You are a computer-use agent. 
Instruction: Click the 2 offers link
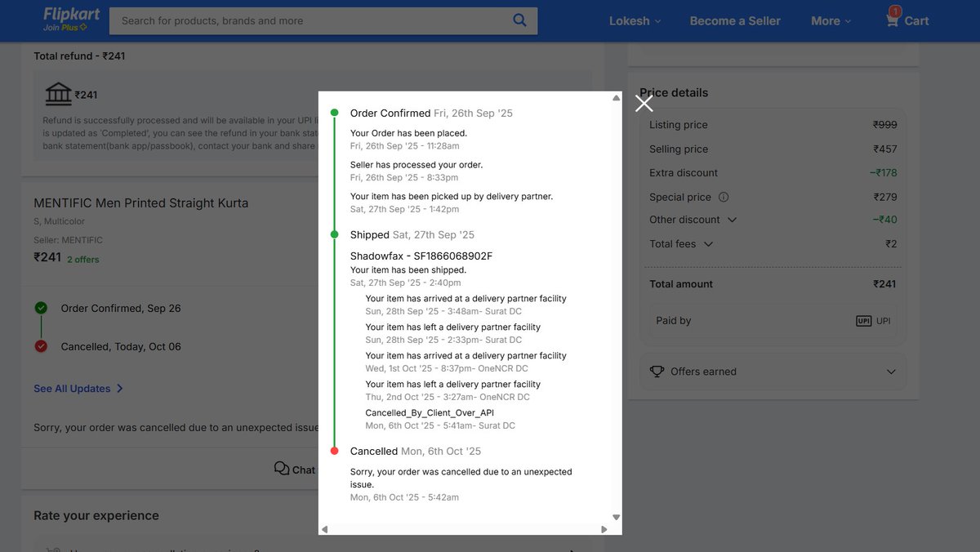pyautogui.click(x=82, y=260)
